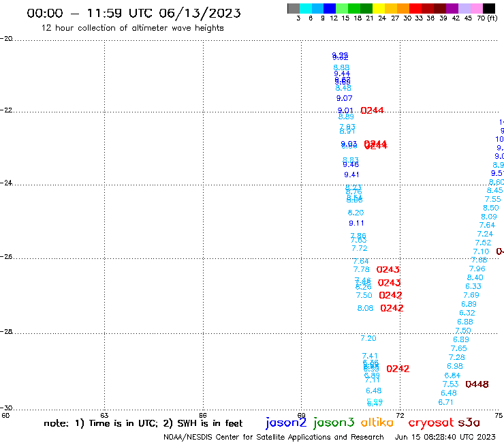Screen dimensions: 504x443
Task: Click the 6.46 wave height value
Action: pos(449,393)
